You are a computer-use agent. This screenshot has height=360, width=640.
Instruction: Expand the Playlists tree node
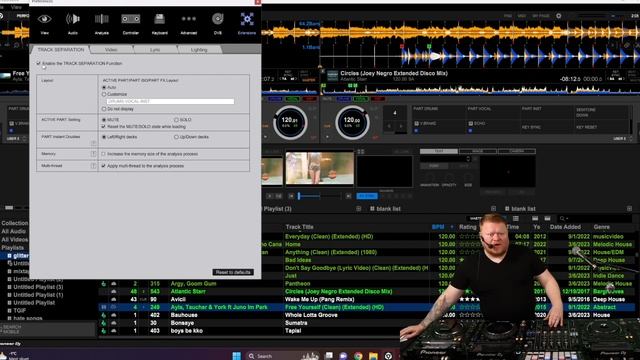pyautogui.click(x=13, y=248)
